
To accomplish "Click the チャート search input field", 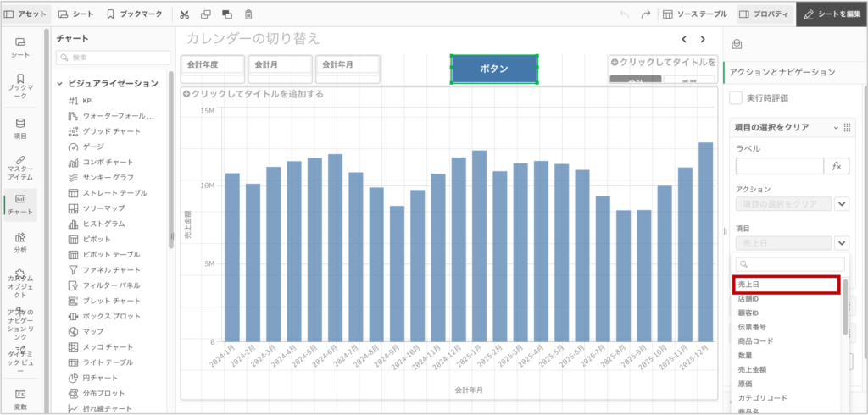I will 114,58.
